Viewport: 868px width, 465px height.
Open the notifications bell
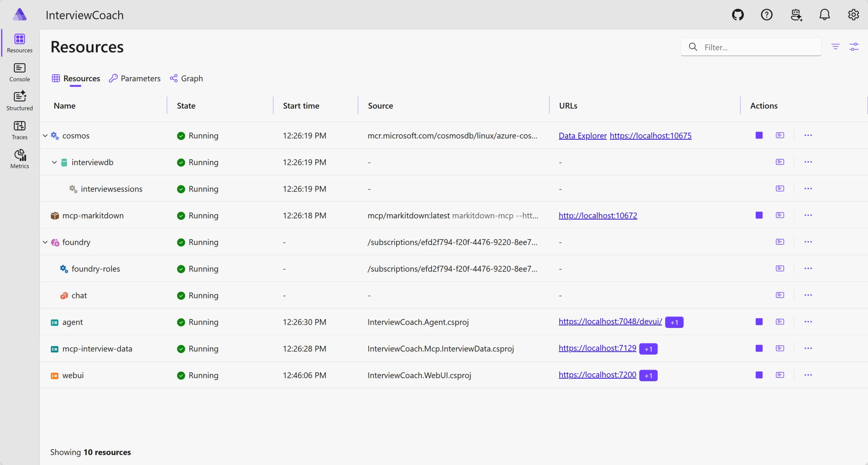coord(825,15)
